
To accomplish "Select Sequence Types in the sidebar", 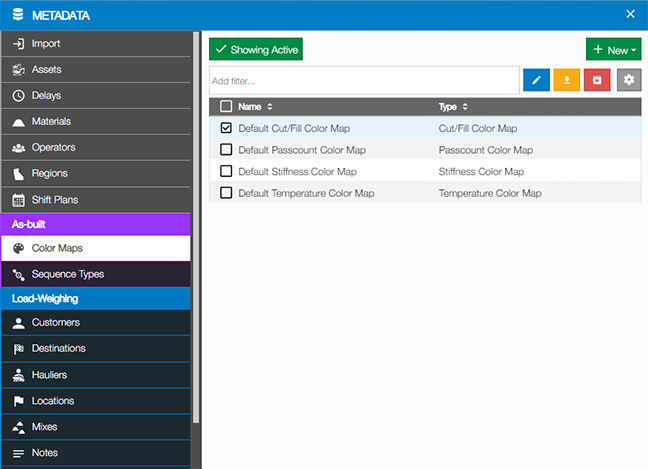I will [x=95, y=274].
